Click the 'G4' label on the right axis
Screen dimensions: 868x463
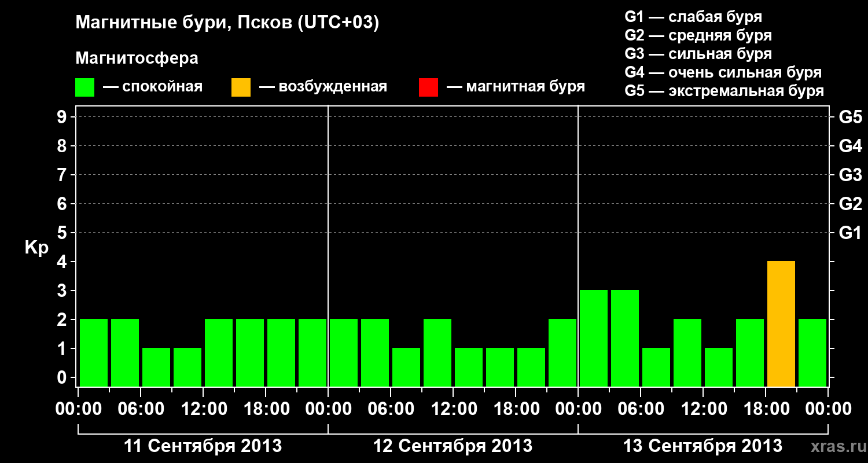pyautogui.click(x=850, y=146)
